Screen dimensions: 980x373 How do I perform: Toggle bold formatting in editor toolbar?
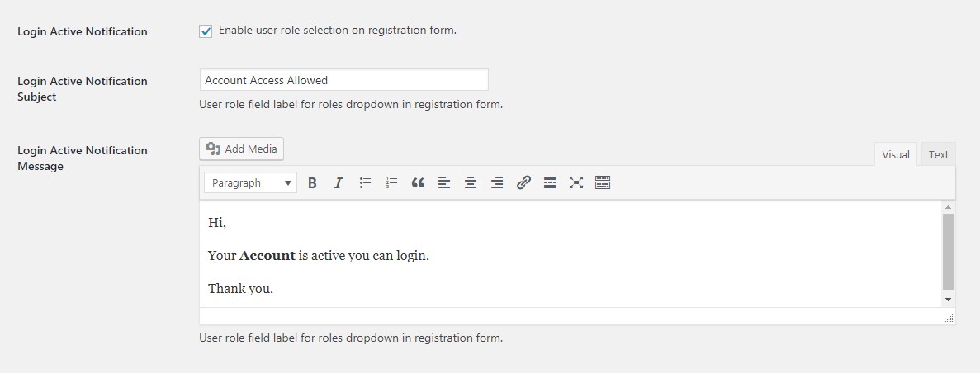click(312, 183)
